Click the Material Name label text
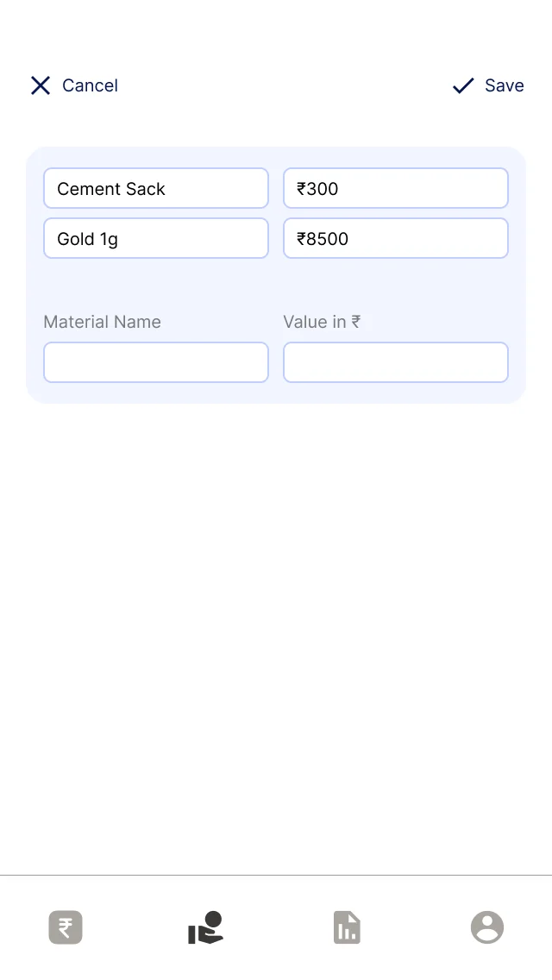552x980 pixels. [102, 322]
